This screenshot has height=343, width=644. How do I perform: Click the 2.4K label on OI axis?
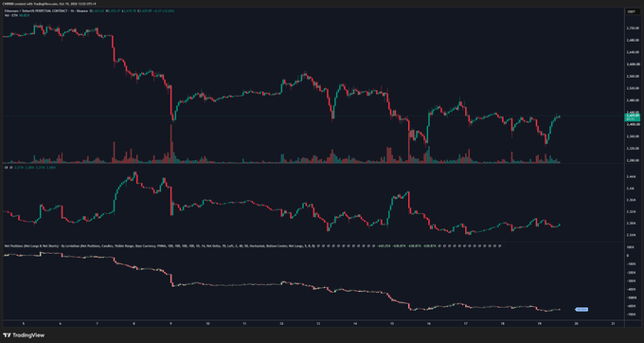pos(632,189)
